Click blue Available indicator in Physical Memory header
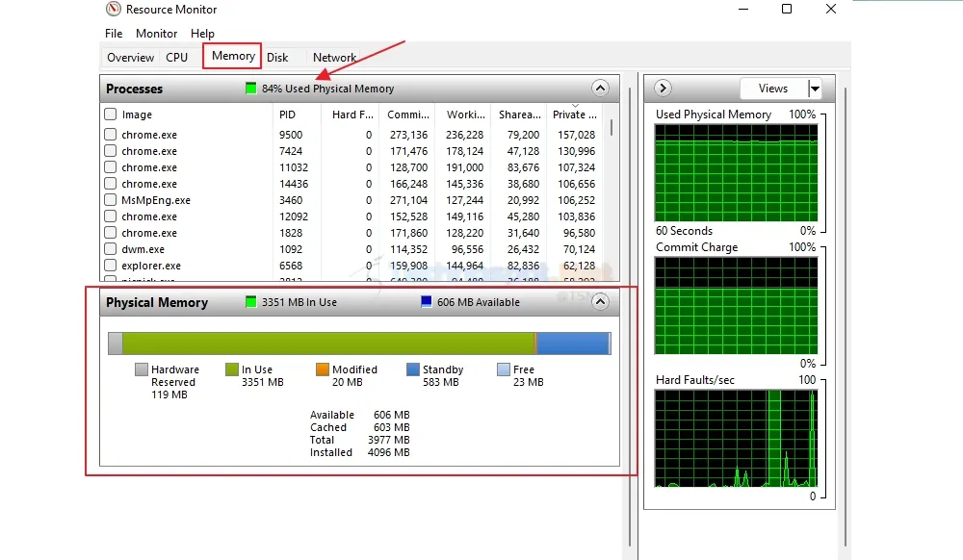 (427, 302)
